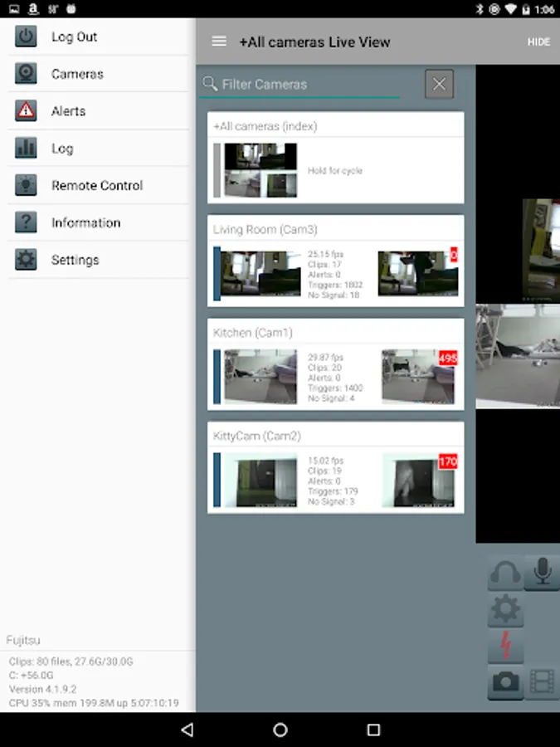The width and height of the screenshot is (560, 747).
Task: Tap the Amazon notification icon in status bar
Action: click(33, 8)
